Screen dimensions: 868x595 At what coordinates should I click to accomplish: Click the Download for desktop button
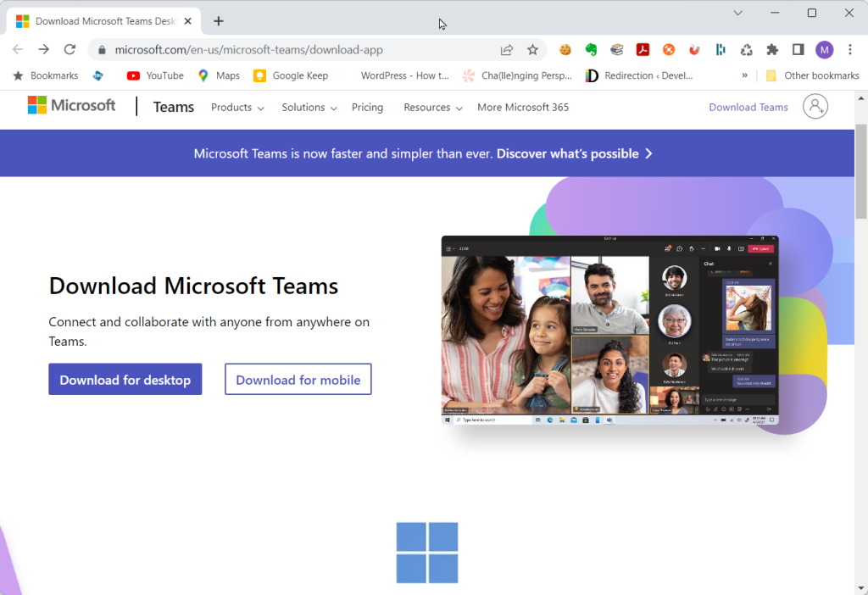(x=125, y=379)
